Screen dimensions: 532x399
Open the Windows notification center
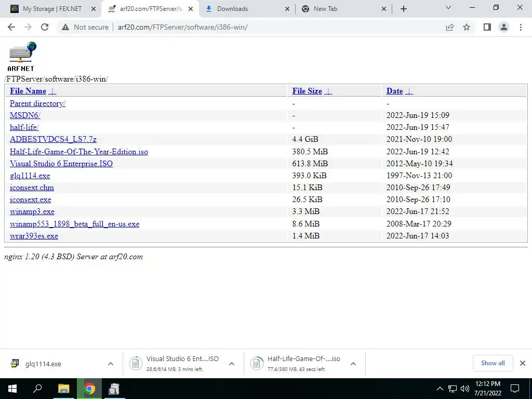pos(515,389)
